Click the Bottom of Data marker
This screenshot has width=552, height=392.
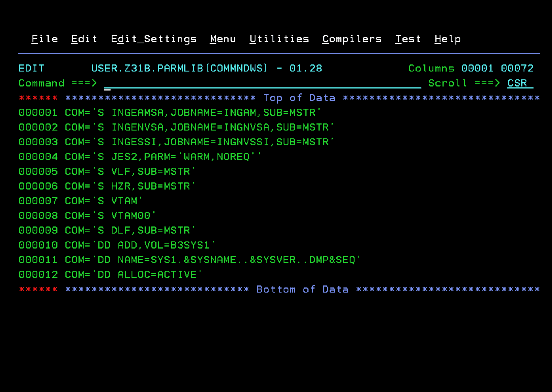click(x=302, y=289)
